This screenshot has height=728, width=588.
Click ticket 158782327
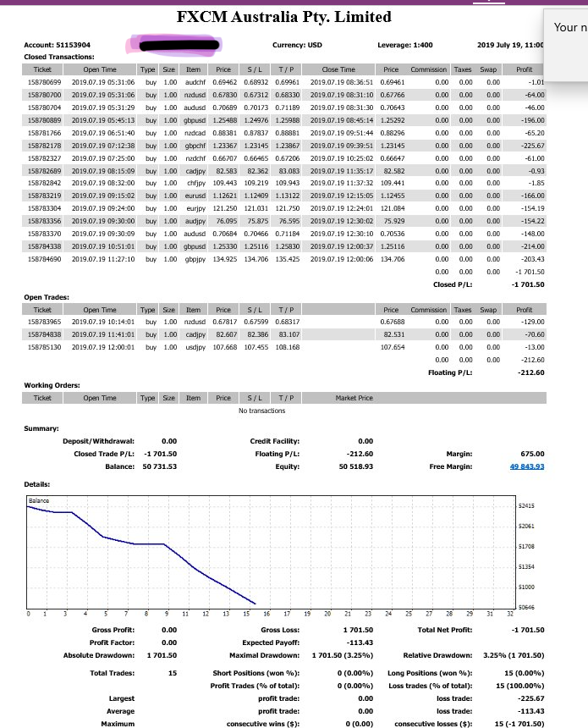(44, 158)
